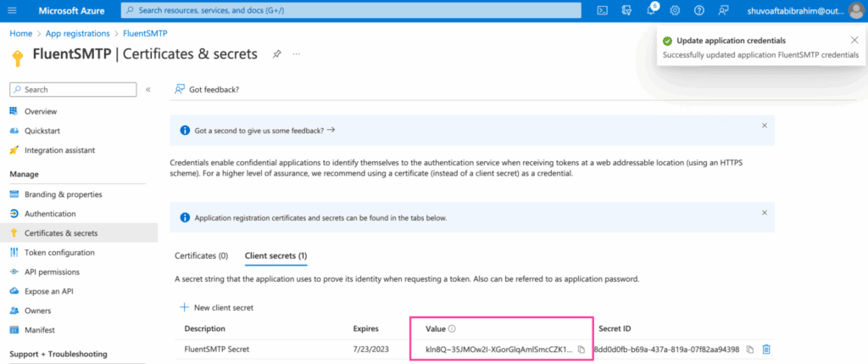Open Overview in the sidebar
The width and height of the screenshot is (868, 364).
[41, 111]
